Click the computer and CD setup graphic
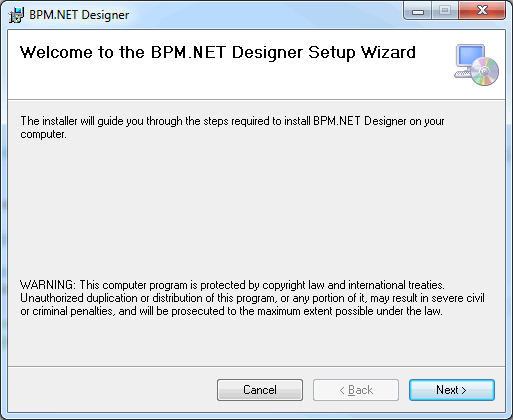The image size is (513, 420). tap(476, 65)
